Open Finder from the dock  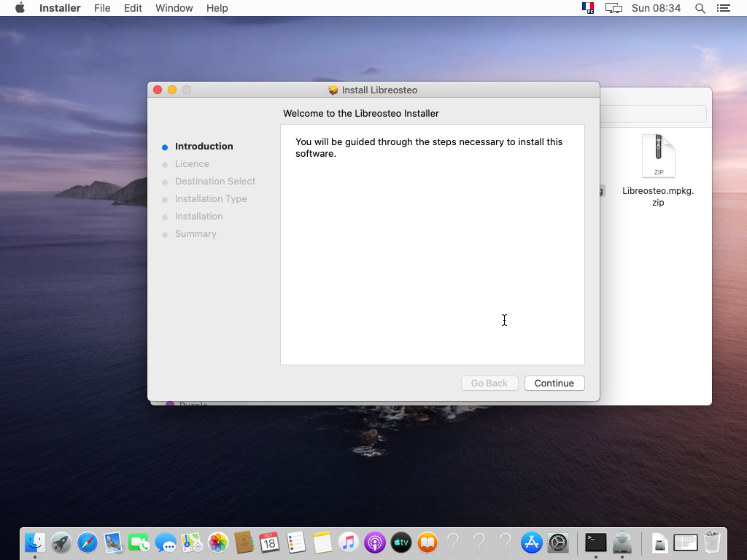pyautogui.click(x=35, y=542)
